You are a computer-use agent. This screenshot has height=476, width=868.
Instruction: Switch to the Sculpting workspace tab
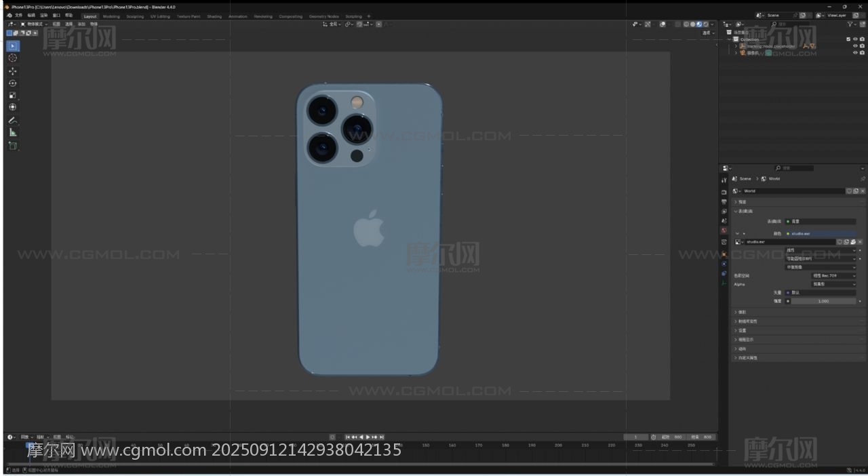pos(135,16)
